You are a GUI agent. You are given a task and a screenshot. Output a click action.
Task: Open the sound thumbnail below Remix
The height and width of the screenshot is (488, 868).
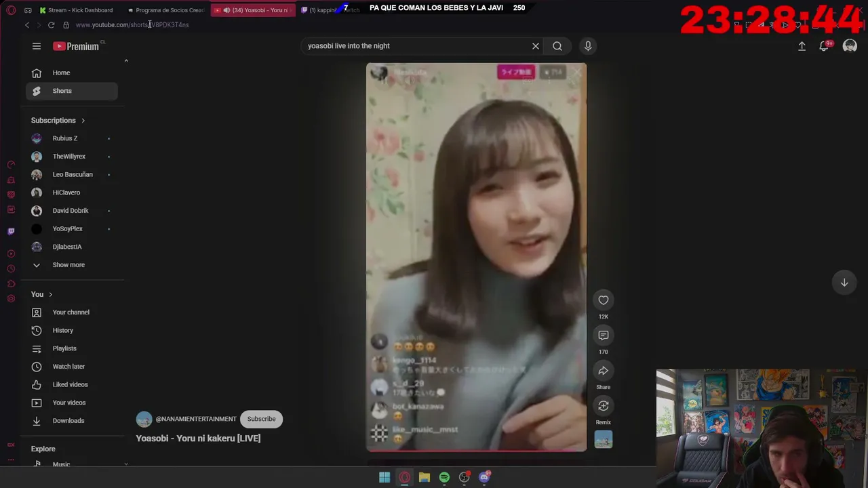coord(604,440)
